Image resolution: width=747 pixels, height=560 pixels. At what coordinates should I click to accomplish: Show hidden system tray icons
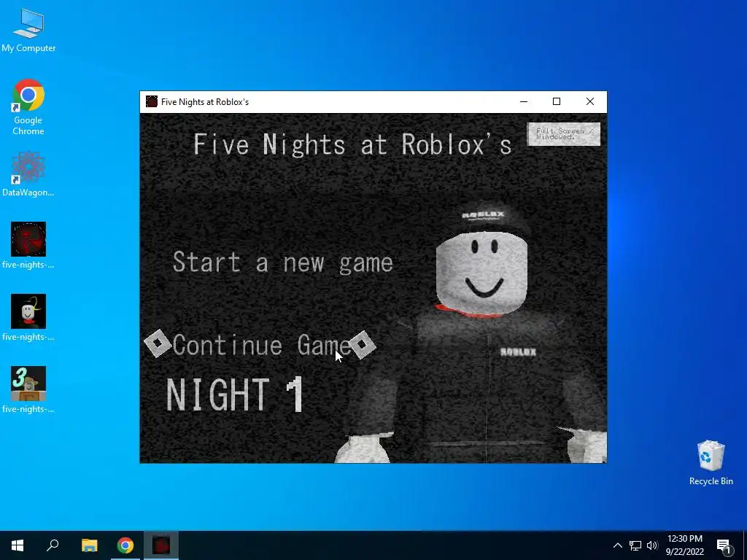pos(617,545)
